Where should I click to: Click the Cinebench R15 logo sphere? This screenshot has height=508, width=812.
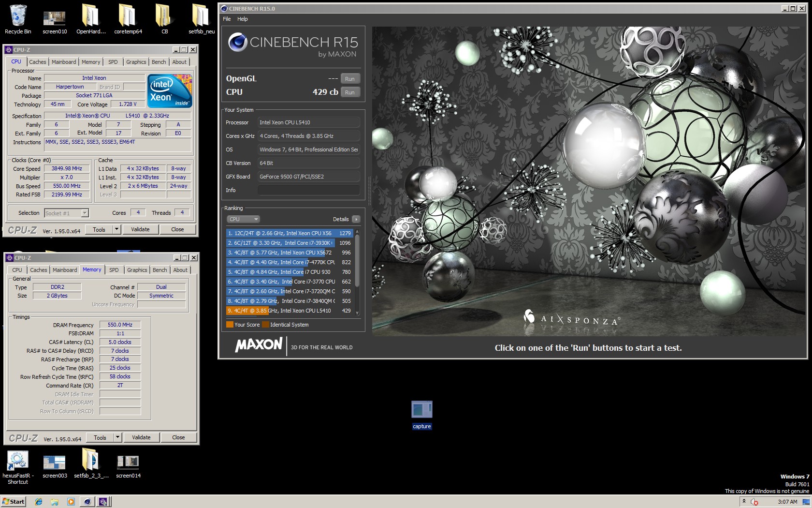[x=238, y=43]
